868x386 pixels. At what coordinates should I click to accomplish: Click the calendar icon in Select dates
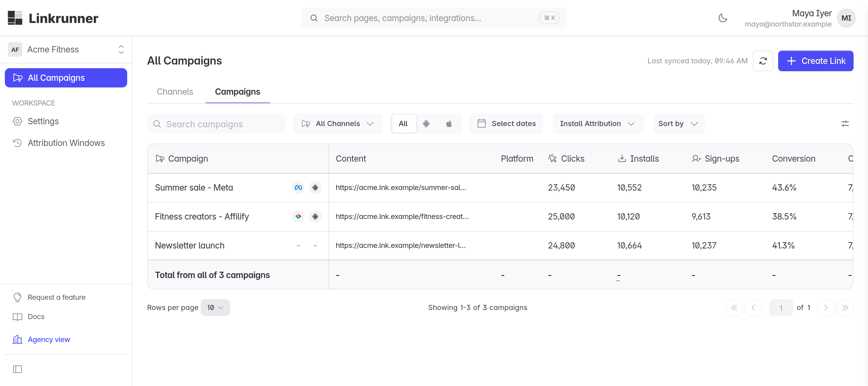(482, 124)
